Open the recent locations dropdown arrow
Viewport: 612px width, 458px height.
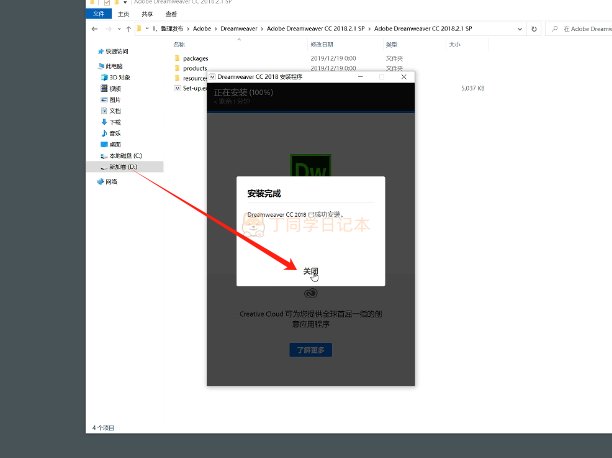click(119, 29)
